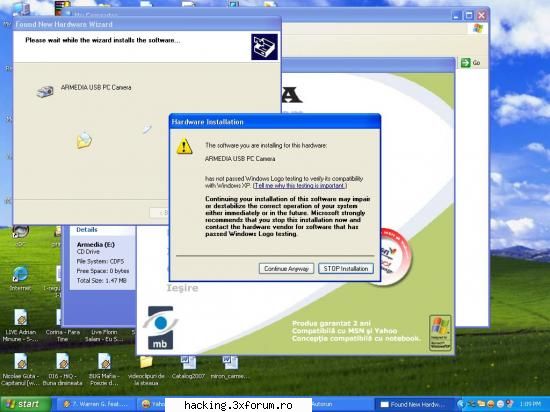The image size is (550, 412).
Task: Select the 'Nicolae Guta - Capitanul' desktop file
Action: (x=20, y=369)
